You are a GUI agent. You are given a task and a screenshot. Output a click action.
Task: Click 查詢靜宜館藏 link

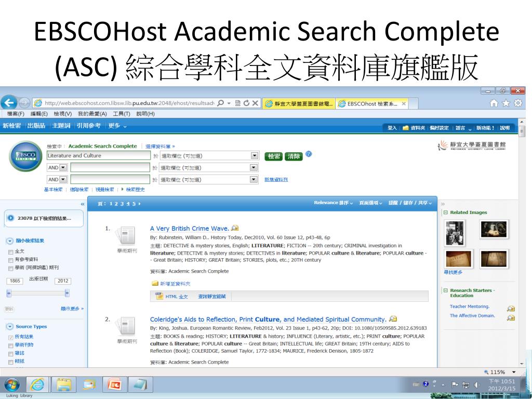pyautogui.click(x=212, y=296)
